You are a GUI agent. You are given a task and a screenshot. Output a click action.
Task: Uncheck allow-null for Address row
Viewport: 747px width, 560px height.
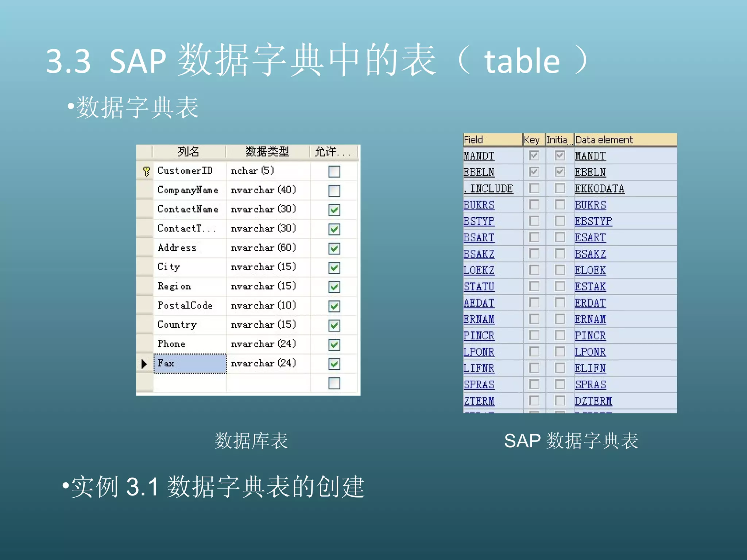click(334, 249)
